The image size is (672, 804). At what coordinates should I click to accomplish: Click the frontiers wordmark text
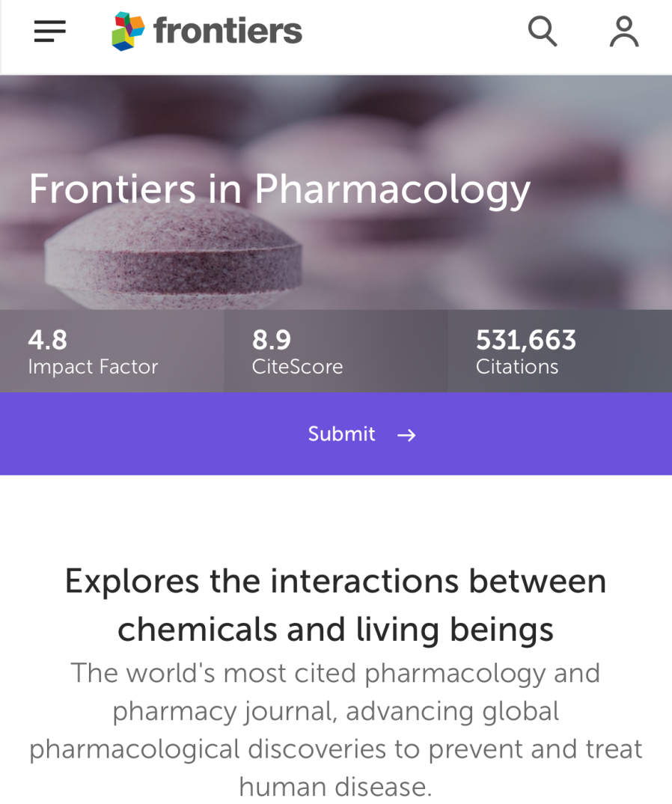click(x=227, y=31)
